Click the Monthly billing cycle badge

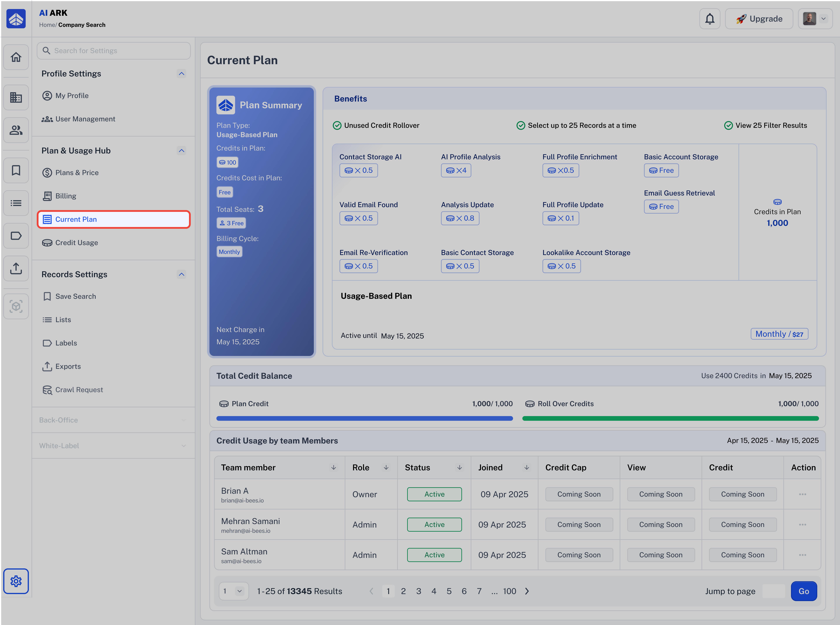tap(229, 252)
